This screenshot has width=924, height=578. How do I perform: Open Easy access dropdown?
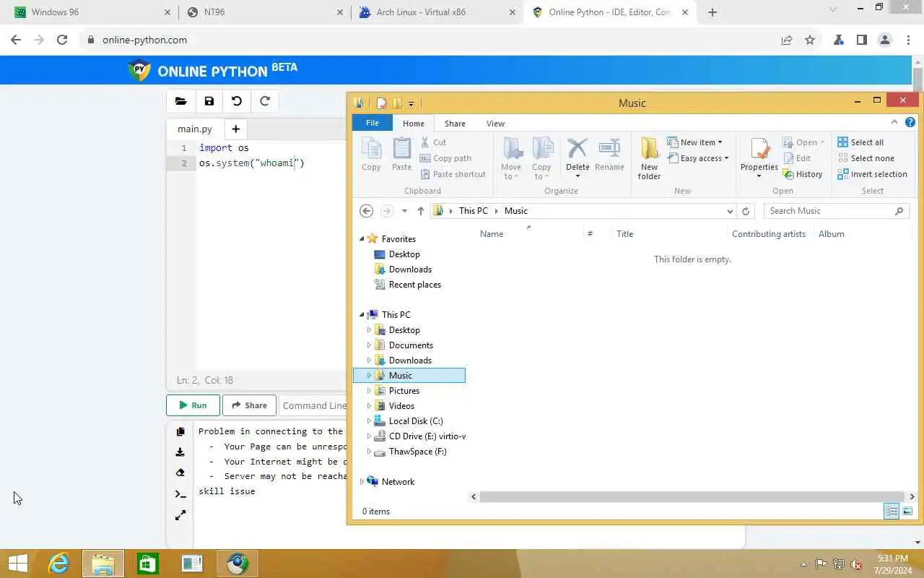[697, 158]
